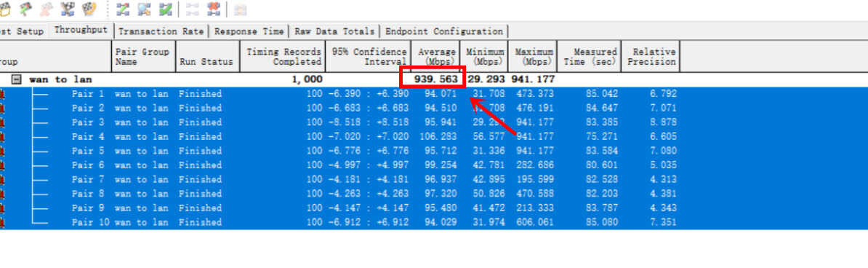Click Pair 9 average value '95.480'

tap(441, 208)
